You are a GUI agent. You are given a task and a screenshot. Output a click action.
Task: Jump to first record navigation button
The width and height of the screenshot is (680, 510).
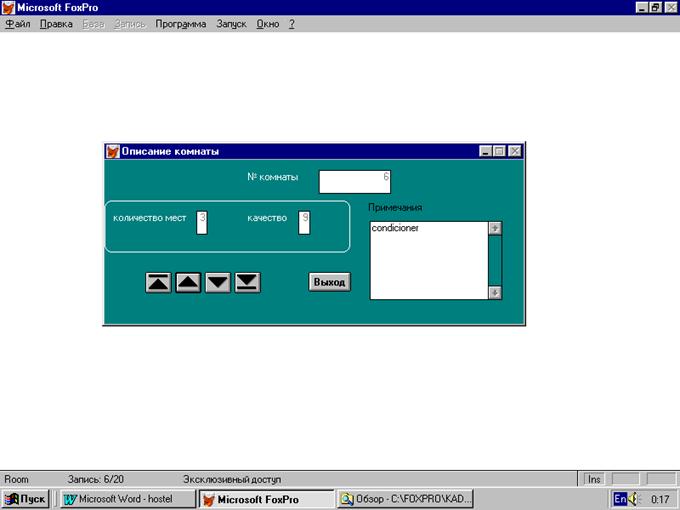click(158, 282)
